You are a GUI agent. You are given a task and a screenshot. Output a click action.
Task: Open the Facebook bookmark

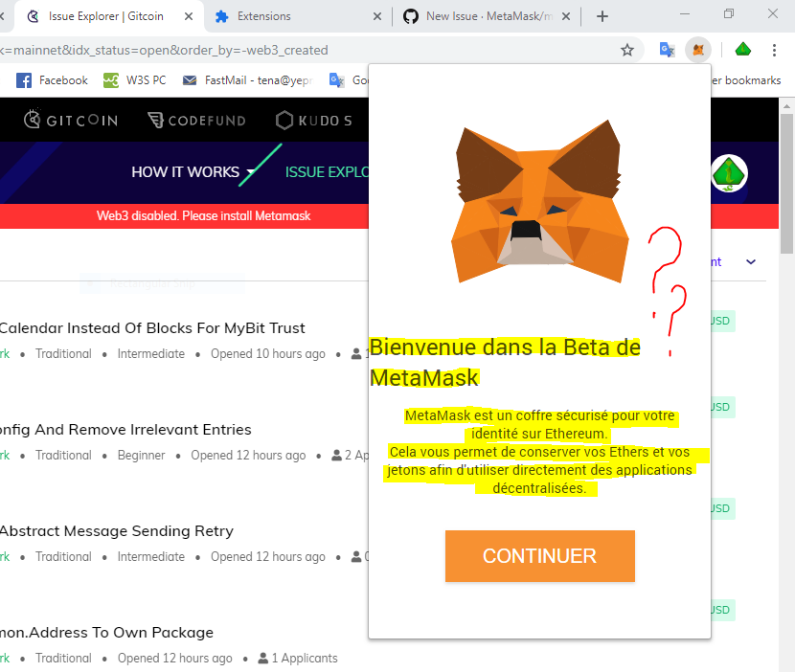(x=52, y=80)
